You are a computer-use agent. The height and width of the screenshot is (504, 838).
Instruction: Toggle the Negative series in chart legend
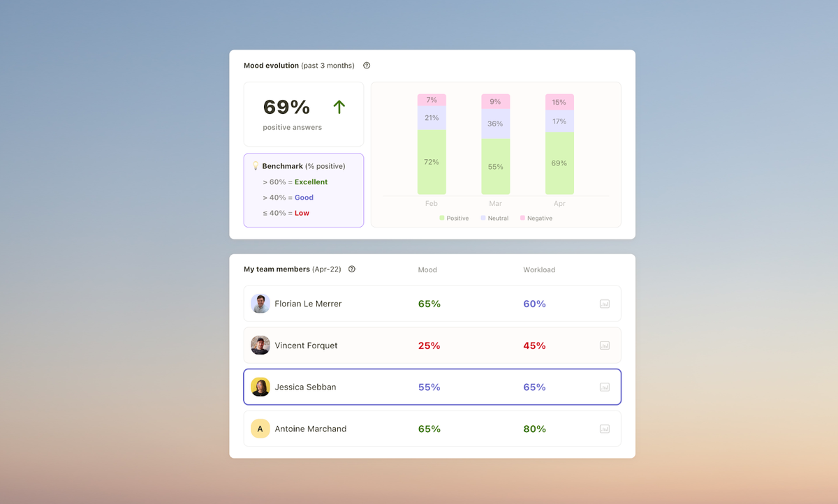click(x=536, y=218)
